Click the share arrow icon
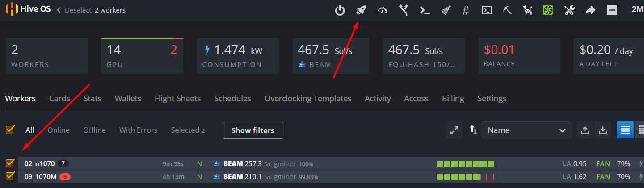The height and width of the screenshot is (188, 644). coord(591,10)
